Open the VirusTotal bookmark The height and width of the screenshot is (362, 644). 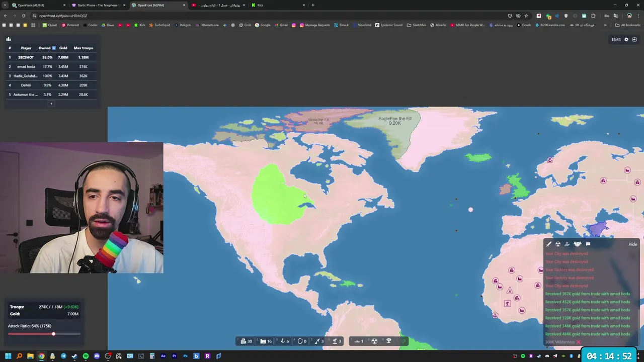point(362,25)
